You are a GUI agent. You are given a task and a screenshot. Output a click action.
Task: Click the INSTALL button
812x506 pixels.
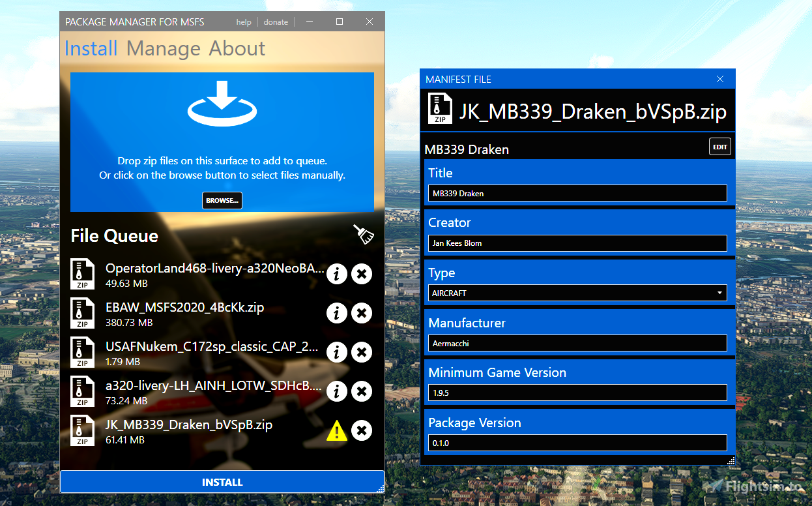(x=222, y=482)
